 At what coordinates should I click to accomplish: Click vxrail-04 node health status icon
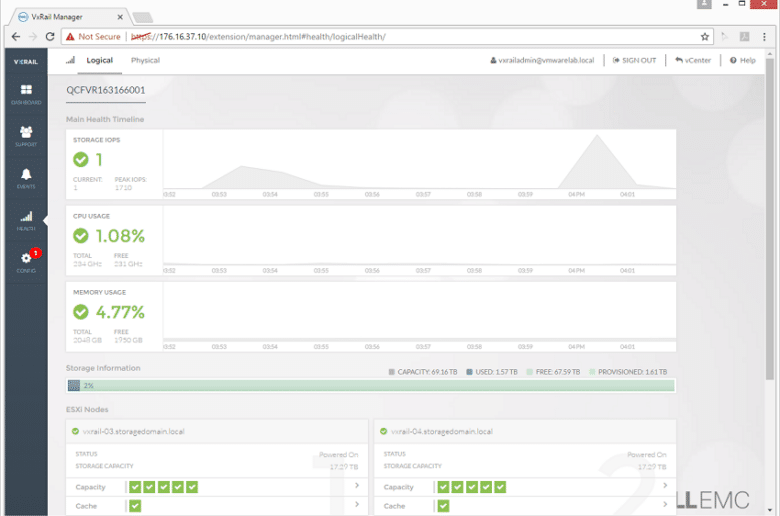[384, 431]
